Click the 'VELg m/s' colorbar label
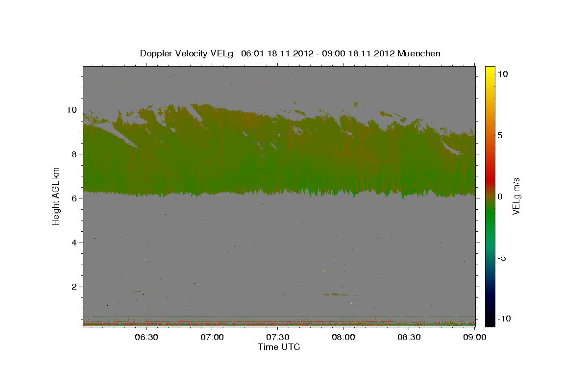 pos(516,196)
